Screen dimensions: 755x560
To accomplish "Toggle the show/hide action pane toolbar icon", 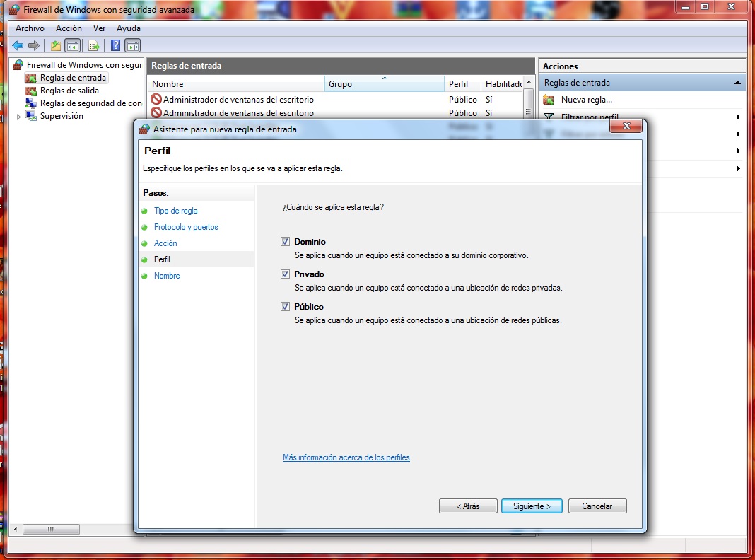I will point(133,46).
